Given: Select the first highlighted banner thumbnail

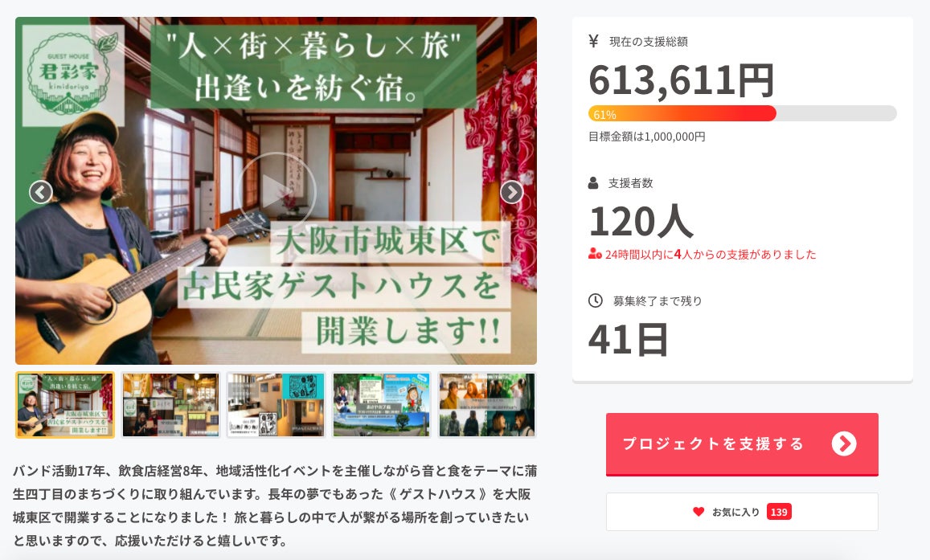Looking at the screenshot, I should [65, 405].
